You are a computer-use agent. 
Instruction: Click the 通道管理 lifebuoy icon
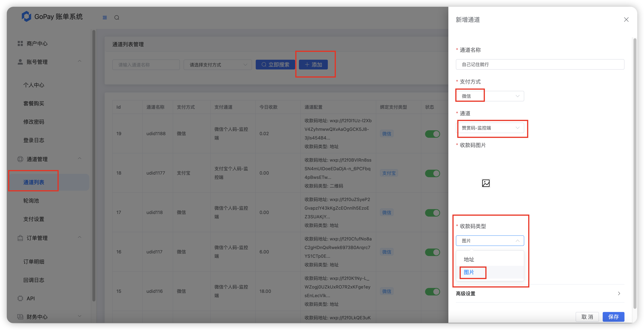[20, 159]
